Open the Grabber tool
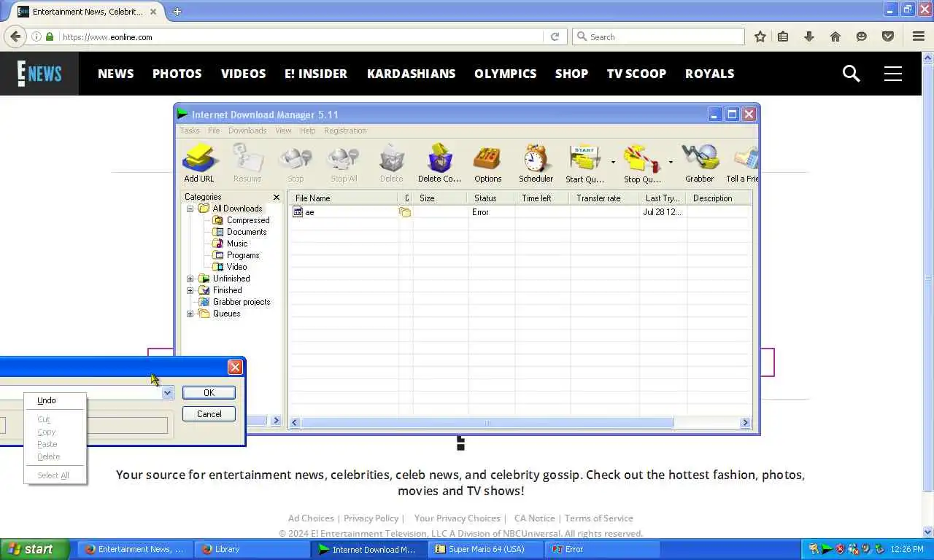The image size is (934, 560). click(699, 163)
